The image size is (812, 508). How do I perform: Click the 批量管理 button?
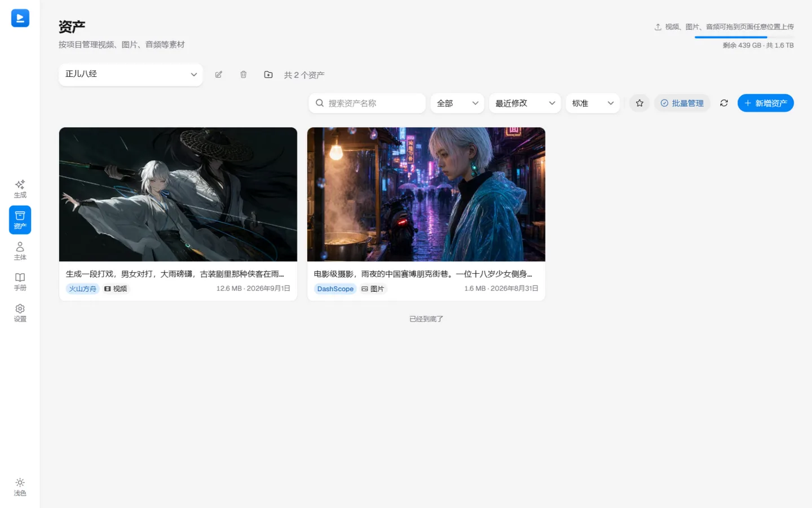682,103
